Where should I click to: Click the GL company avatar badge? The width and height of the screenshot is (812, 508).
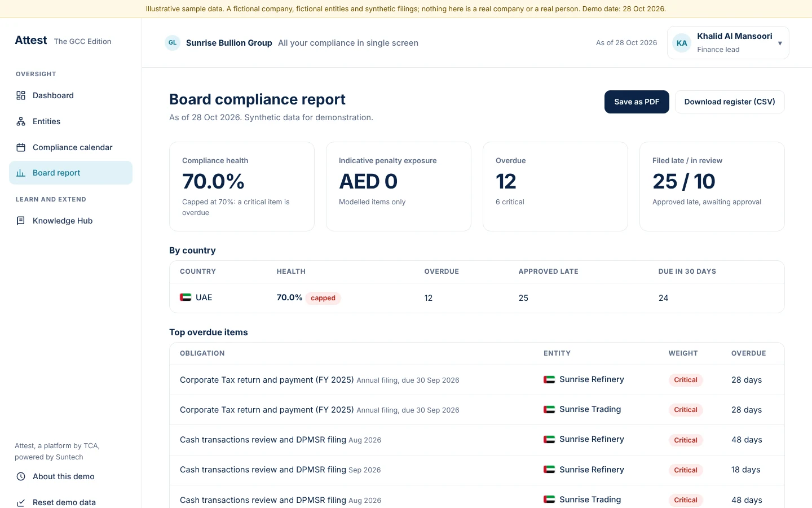pos(173,43)
